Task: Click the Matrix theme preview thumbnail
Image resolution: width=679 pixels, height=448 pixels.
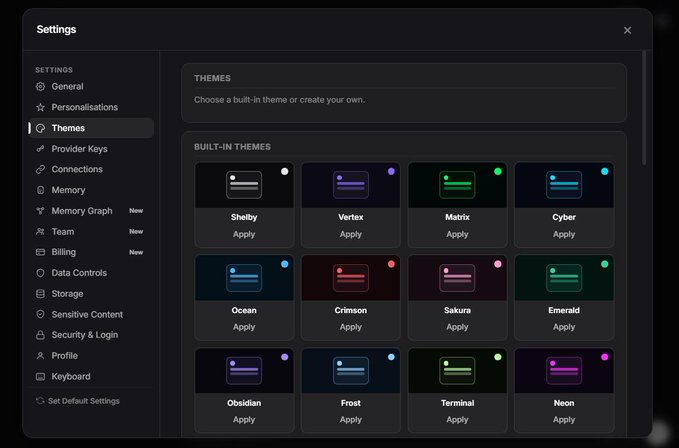Action: click(x=457, y=185)
